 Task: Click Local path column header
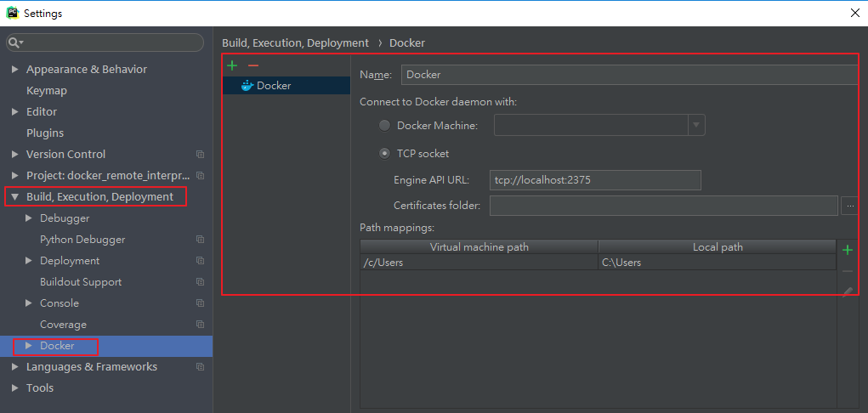[718, 247]
